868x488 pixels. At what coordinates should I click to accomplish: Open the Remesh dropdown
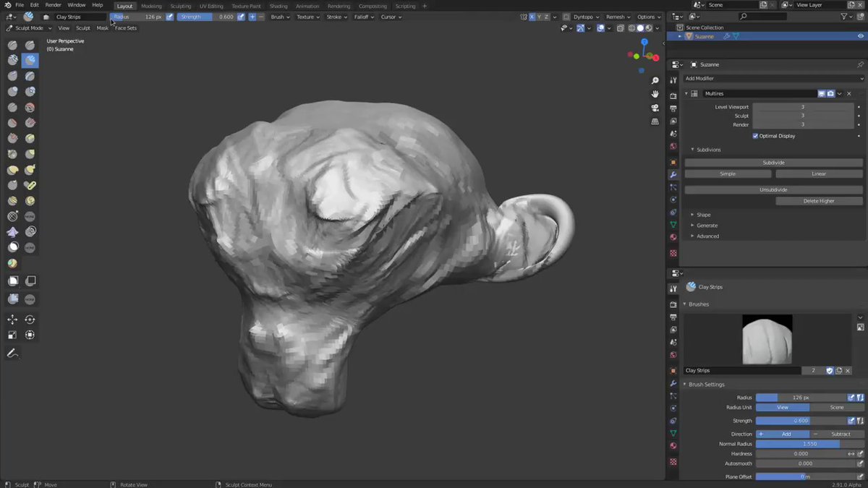(x=618, y=17)
